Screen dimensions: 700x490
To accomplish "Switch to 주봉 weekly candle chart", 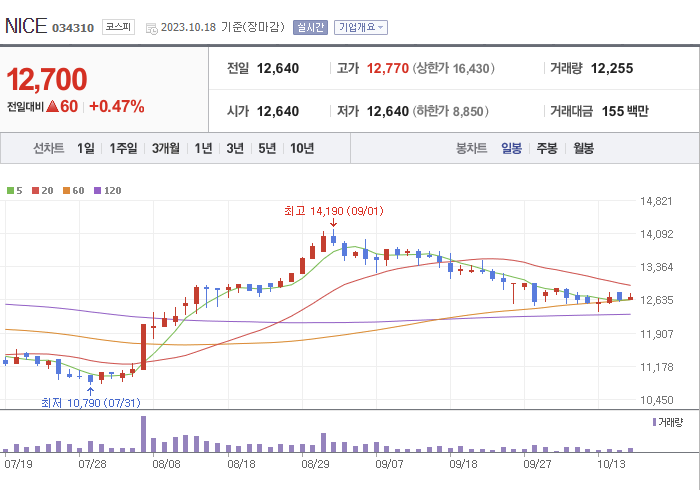I will click(x=547, y=148).
